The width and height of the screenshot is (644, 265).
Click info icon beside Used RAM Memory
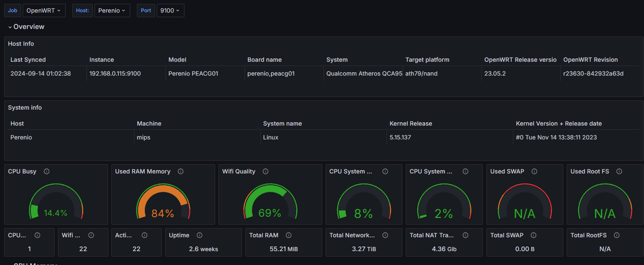coord(181,171)
